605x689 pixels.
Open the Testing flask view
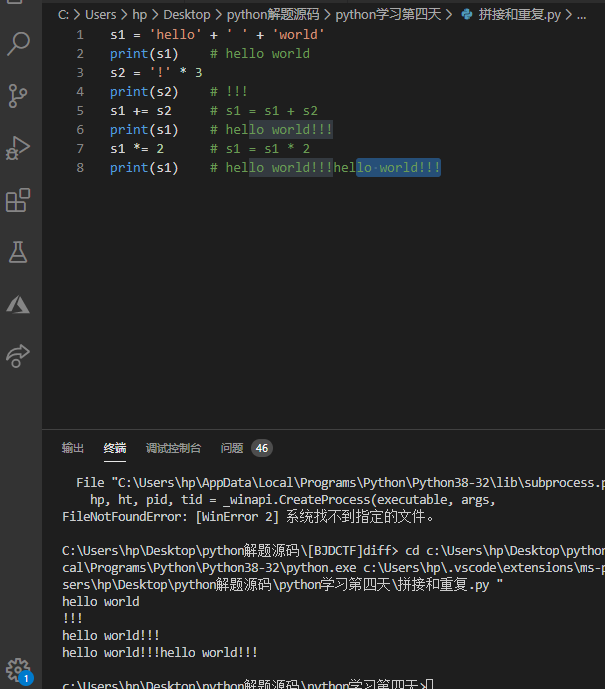(x=18, y=252)
